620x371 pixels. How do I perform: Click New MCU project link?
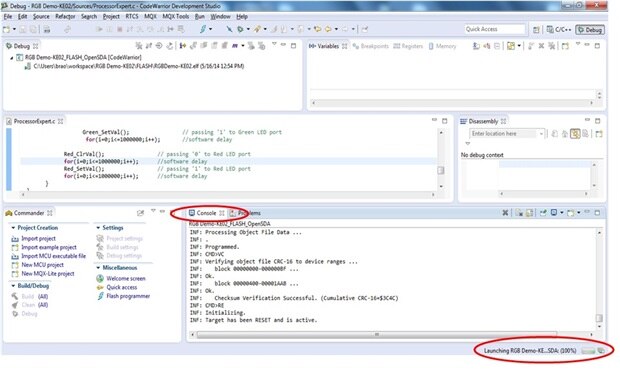tap(42, 265)
